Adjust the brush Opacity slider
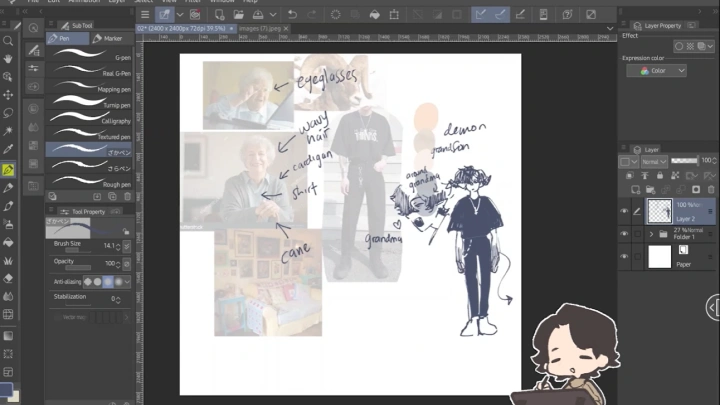720x405 pixels. 78,268
